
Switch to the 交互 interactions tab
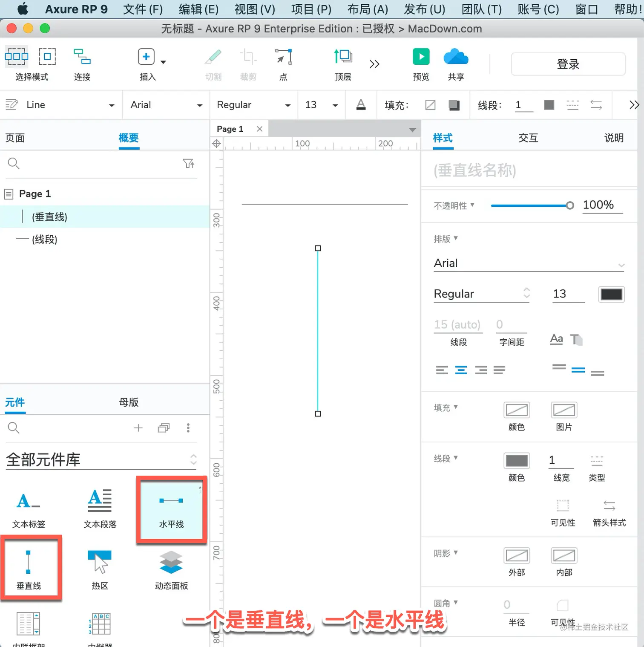529,138
